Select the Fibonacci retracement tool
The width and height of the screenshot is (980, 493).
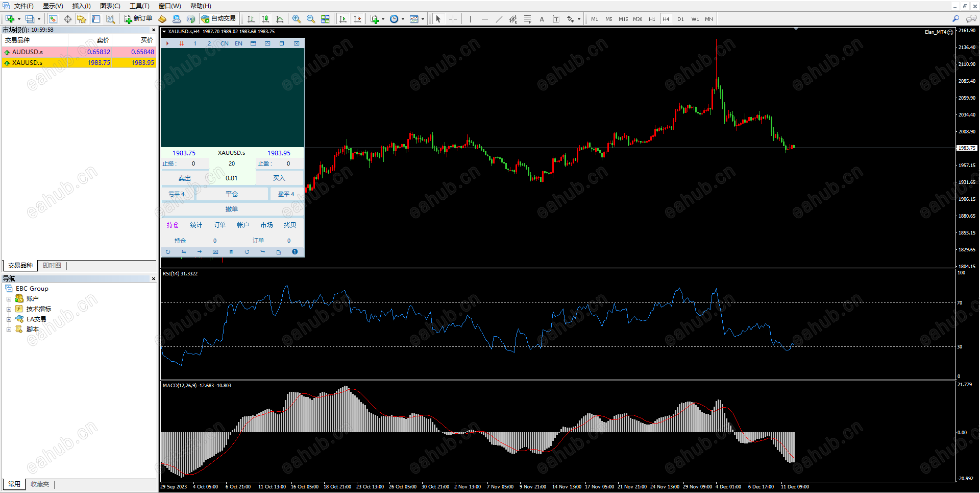[x=527, y=19]
